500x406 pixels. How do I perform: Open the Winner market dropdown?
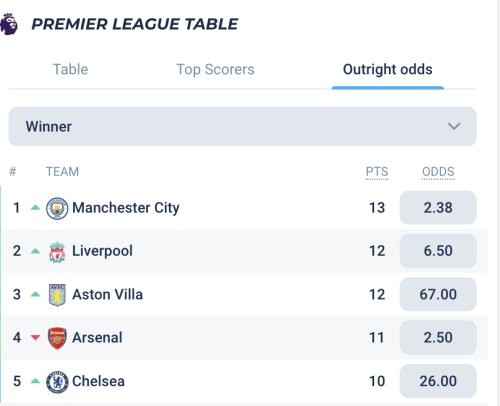[x=242, y=126]
